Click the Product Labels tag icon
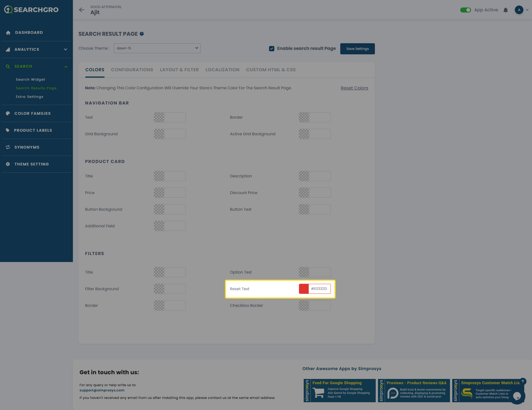This screenshot has width=532, height=410. (x=8, y=130)
